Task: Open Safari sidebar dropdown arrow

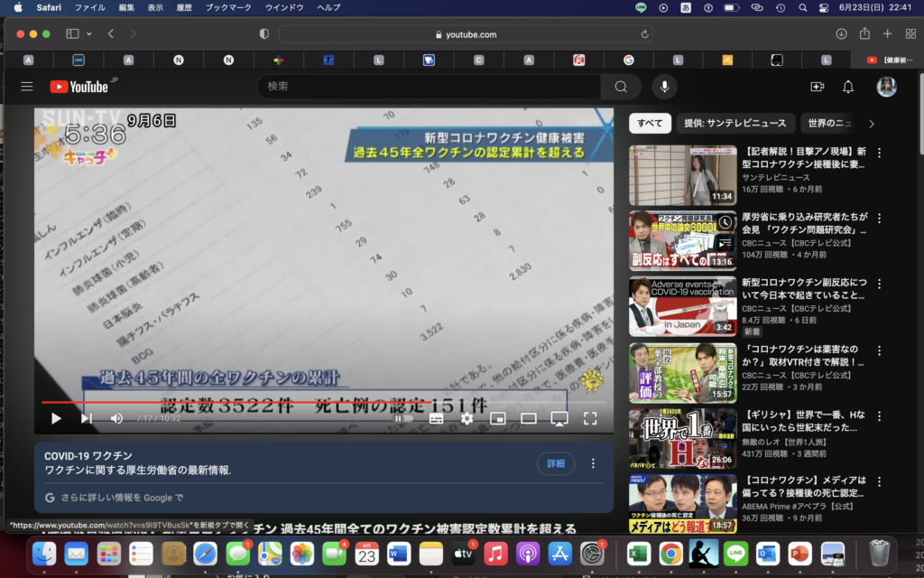Action: (89, 34)
